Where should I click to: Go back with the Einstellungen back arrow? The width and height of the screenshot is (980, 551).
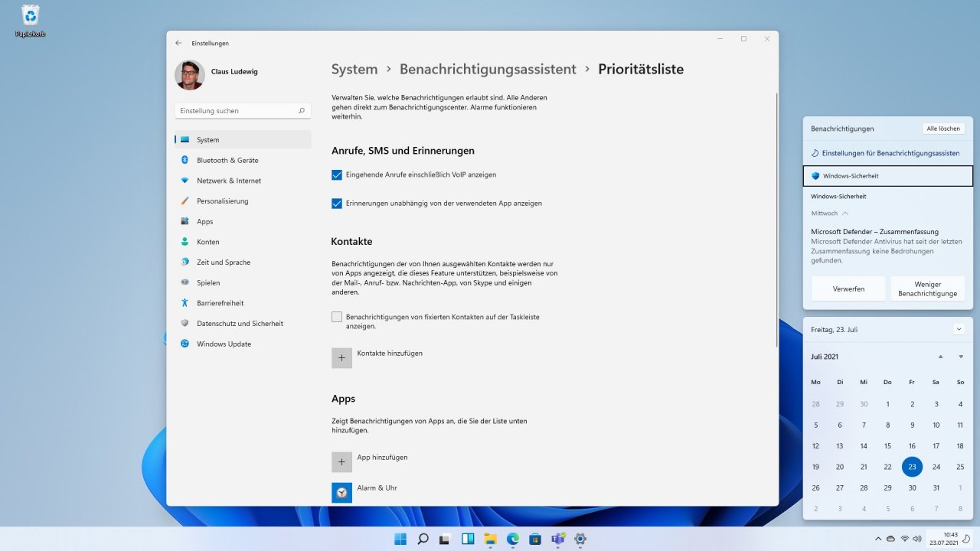click(x=178, y=43)
